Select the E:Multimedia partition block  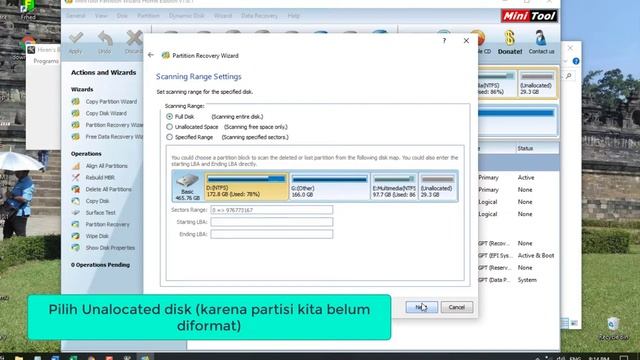click(394, 187)
